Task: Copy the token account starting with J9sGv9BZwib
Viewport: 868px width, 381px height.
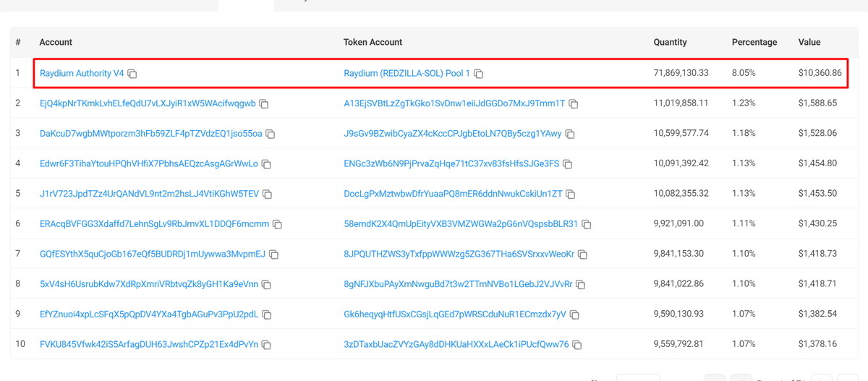Action: tap(570, 134)
